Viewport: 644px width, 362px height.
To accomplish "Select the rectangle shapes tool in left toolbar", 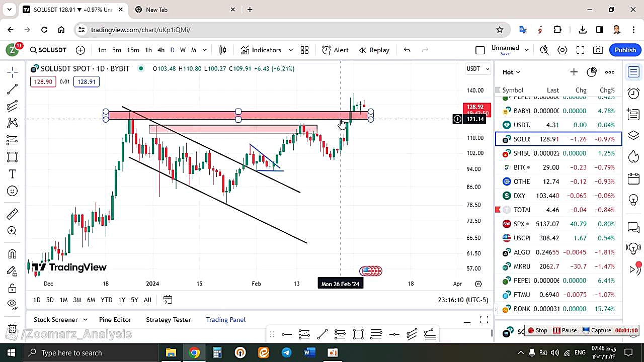I will click(x=13, y=157).
